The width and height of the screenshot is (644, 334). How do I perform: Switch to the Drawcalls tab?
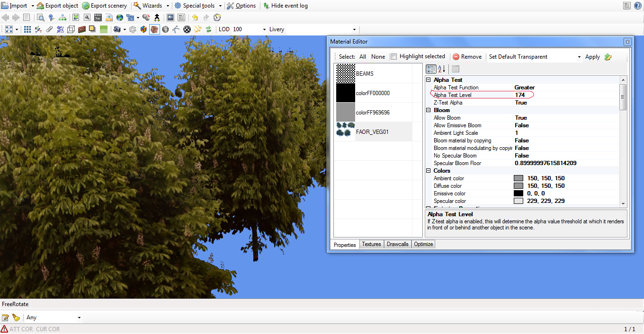(x=397, y=245)
